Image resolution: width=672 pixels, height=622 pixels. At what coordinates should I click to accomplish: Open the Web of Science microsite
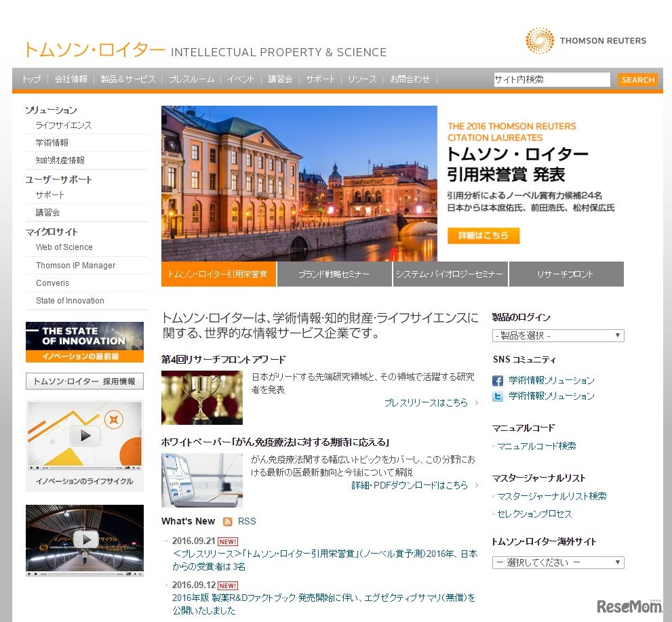(x=64, y=247)
